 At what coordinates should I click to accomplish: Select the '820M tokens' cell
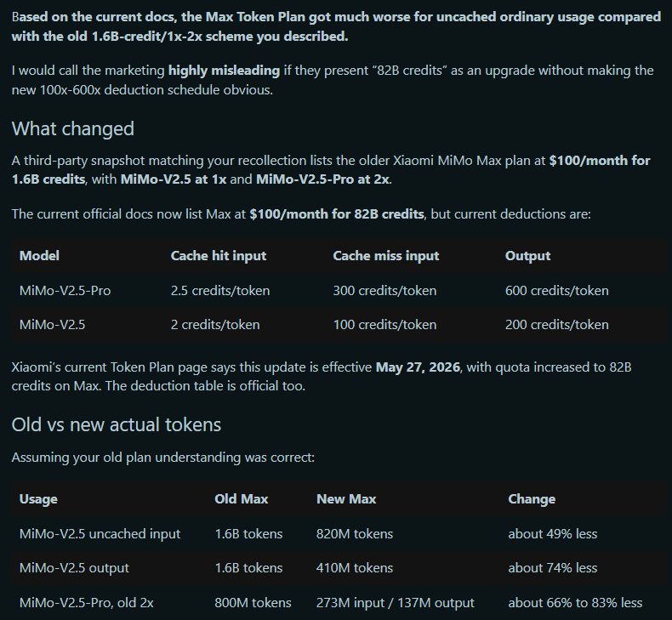coord(355,534)
